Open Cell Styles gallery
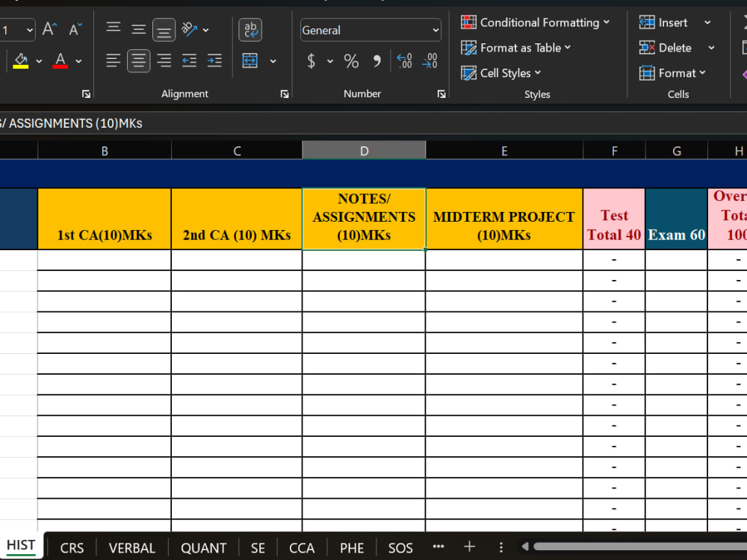 click(x=500, y=73)
